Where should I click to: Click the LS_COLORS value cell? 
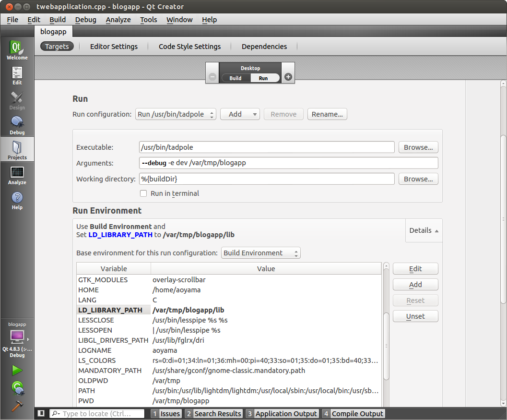click(x=266, y=360)
